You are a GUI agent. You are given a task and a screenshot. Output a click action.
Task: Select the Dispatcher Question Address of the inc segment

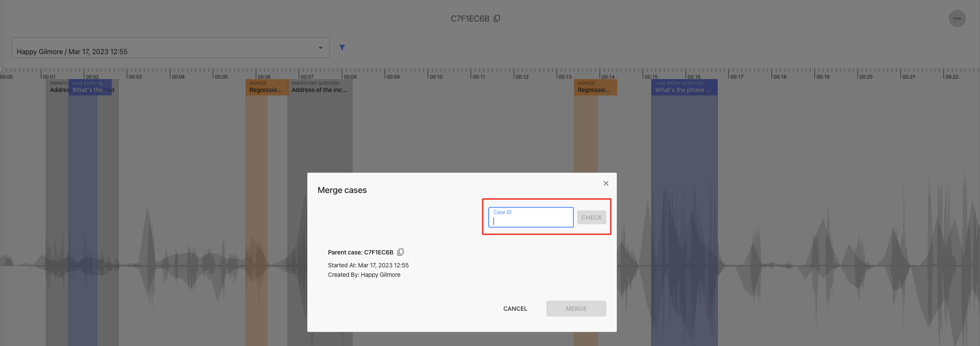coord(319,87)
